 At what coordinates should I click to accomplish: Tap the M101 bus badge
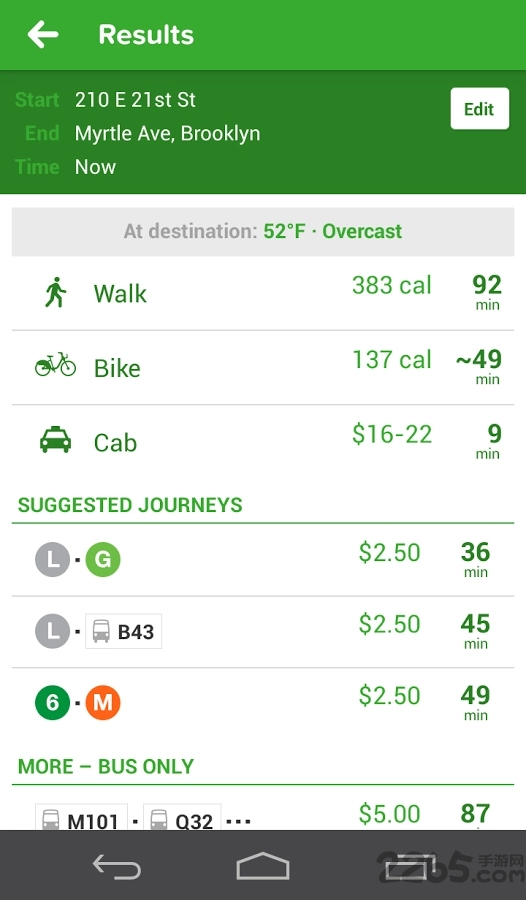81,817
